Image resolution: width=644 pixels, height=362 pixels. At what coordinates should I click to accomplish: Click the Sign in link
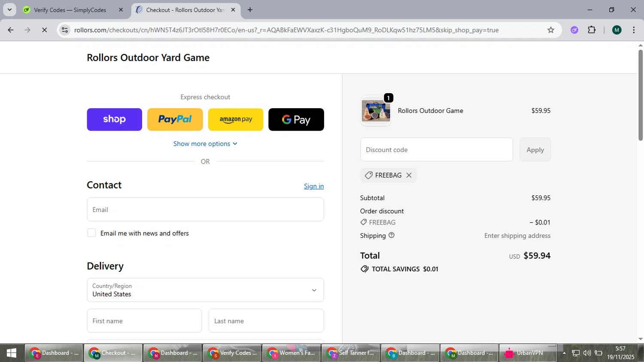(x=314, y=186)
